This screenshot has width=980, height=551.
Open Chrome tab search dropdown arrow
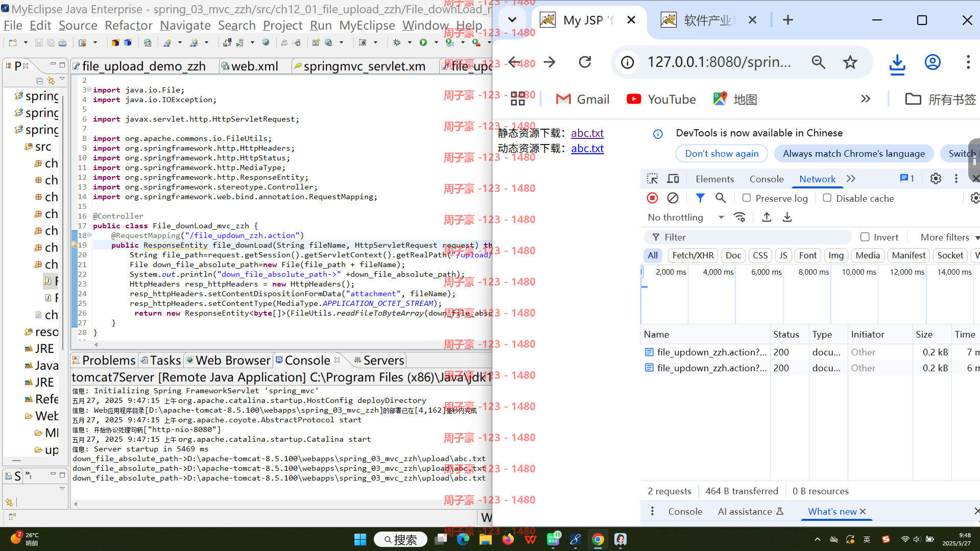[x=512, y=20]
